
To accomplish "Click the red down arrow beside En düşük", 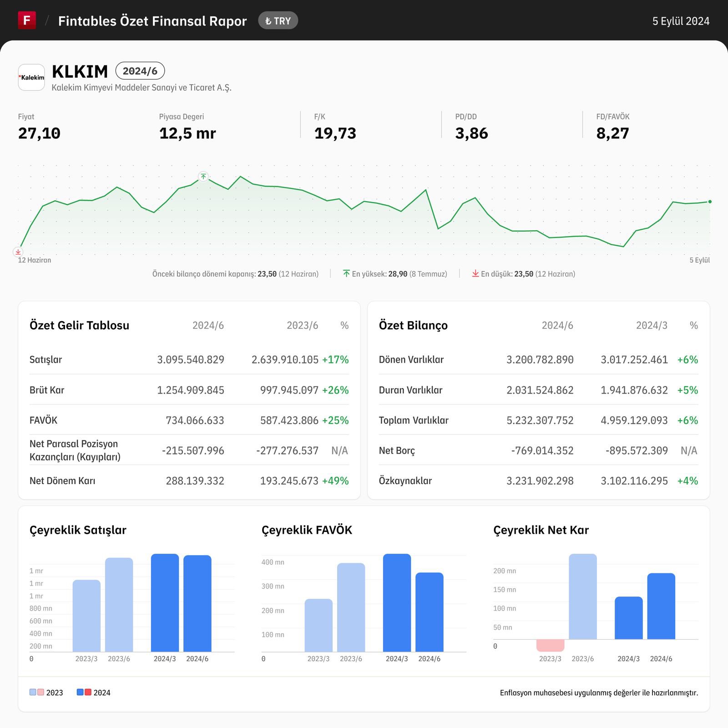I will coord(475,273).
